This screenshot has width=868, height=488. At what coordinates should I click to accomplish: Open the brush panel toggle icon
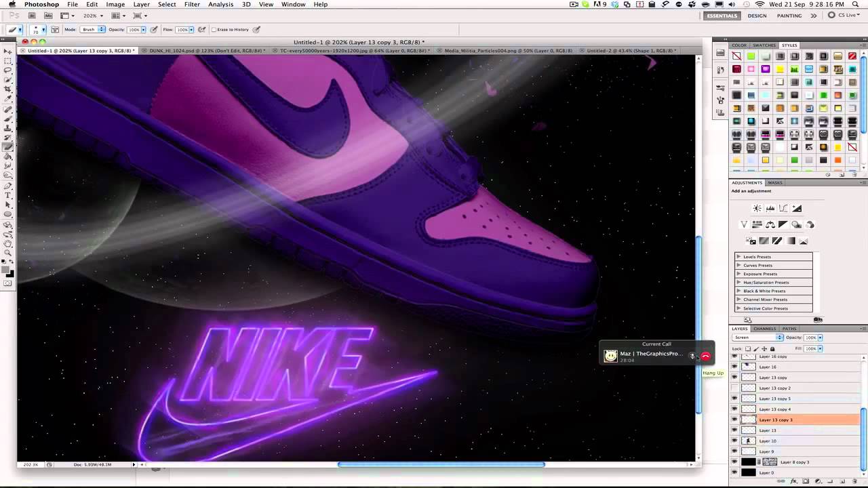[x=55, y=30]
